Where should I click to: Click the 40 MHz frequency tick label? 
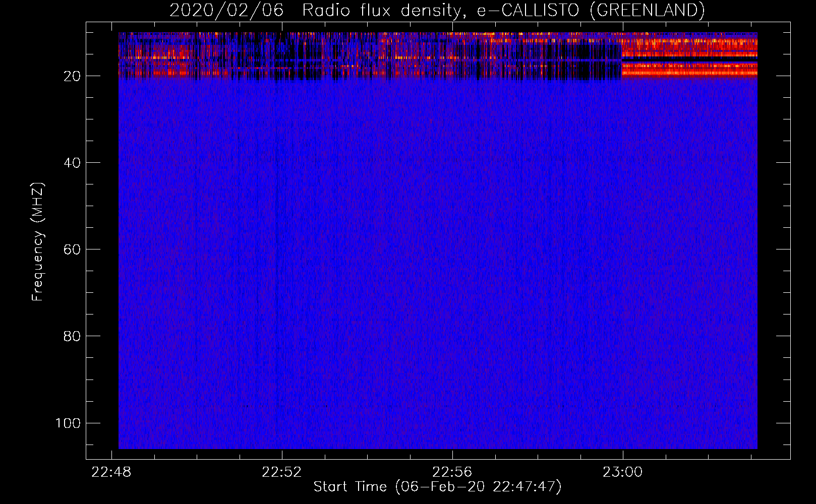click(x=72, y=163)
